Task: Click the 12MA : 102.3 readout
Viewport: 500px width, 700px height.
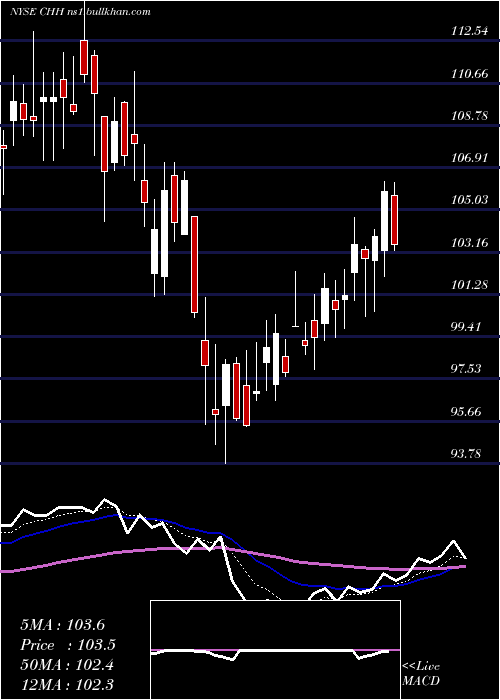Action: [x=67, y=684]
